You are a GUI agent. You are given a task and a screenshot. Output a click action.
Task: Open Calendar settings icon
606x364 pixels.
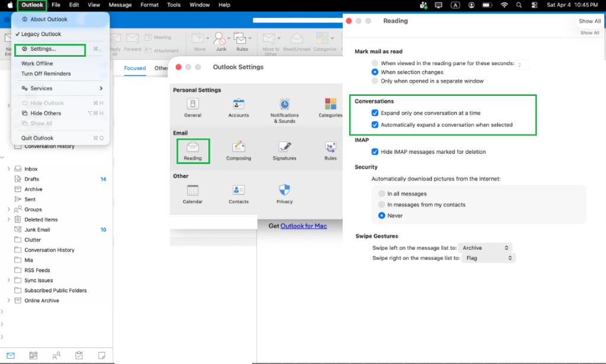coord(192,190)
